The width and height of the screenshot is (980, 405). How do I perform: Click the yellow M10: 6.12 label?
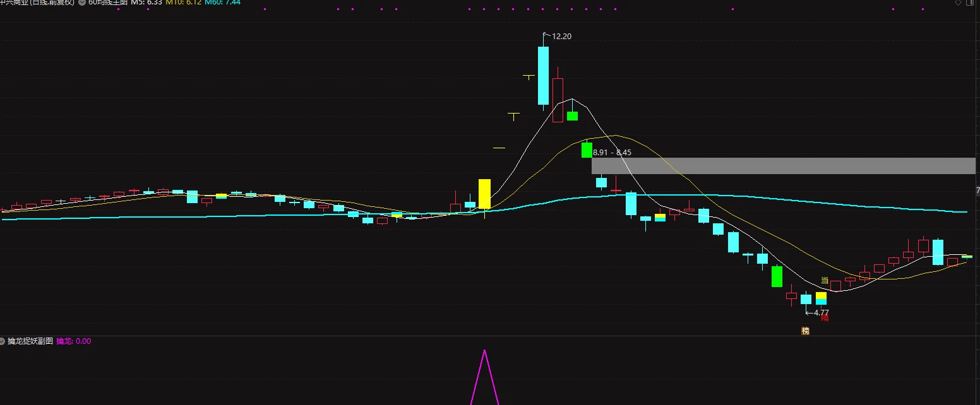183,3
